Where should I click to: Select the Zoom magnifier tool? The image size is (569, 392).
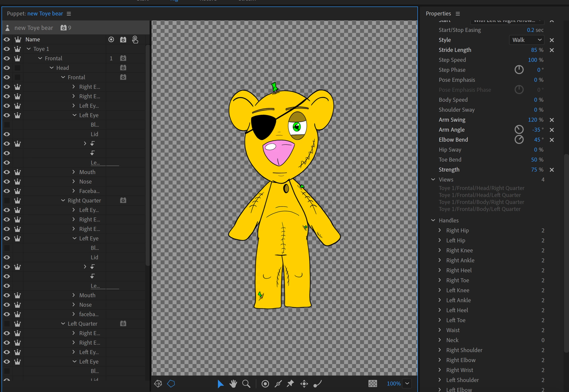tap(246, 384)
